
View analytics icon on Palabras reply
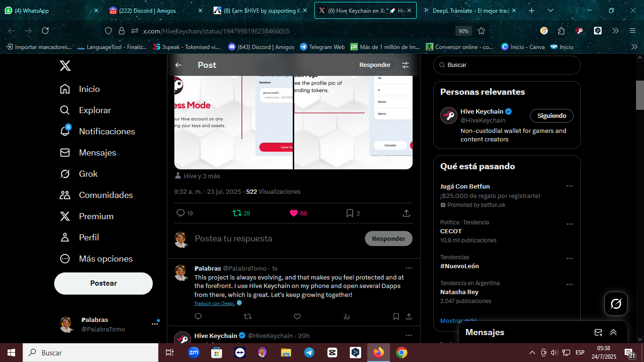click(x=347, y=316)
